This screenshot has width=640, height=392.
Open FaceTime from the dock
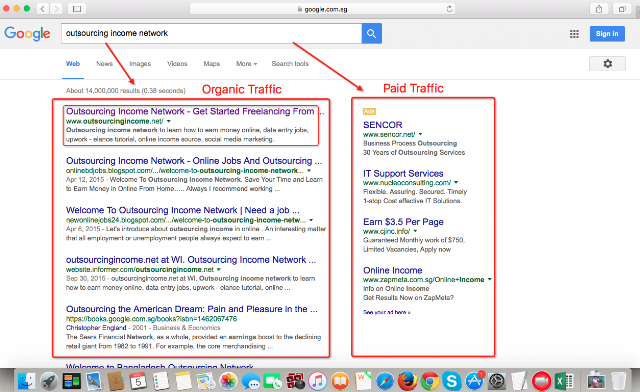tap(273, 381)
